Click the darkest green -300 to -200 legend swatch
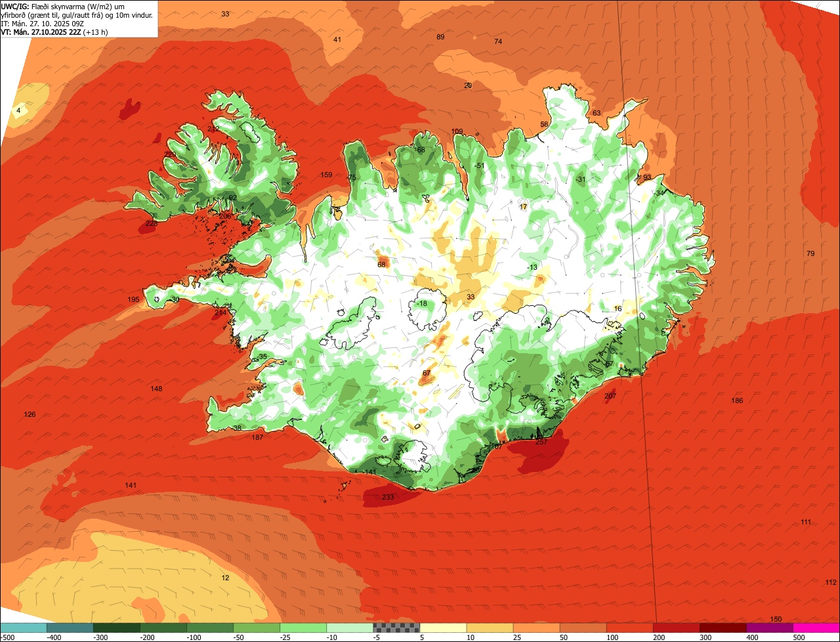The image size is (840, 642). pos(117,628)
